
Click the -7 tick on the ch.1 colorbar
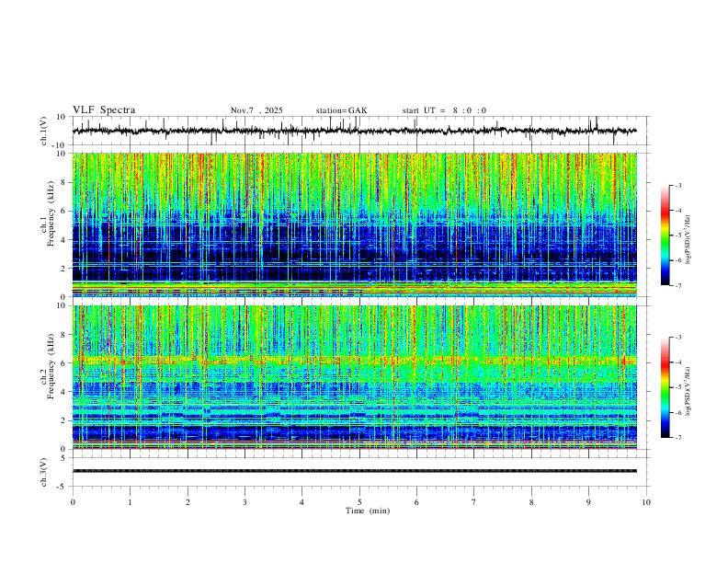coord(678,286)
